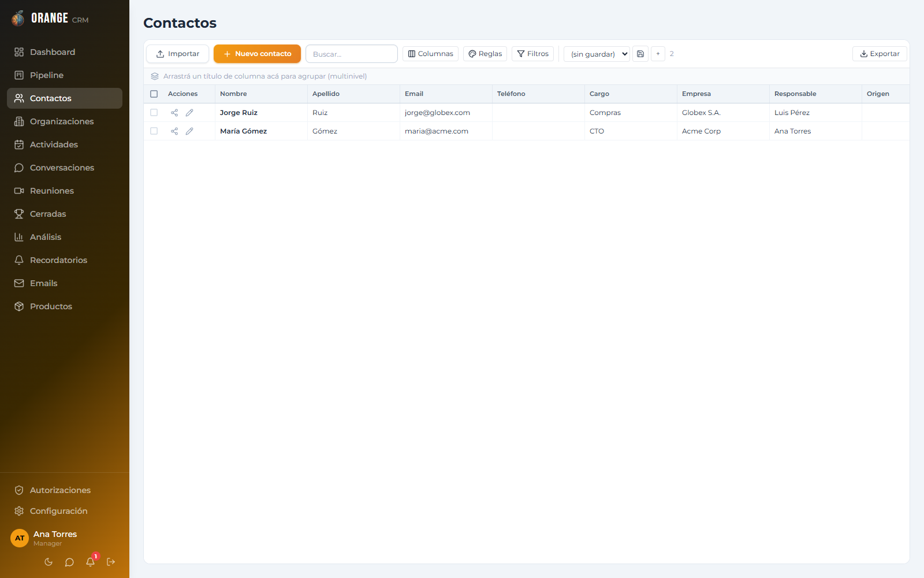
Task: Toggle the select-all header checkbox
Action: [154, 94]
